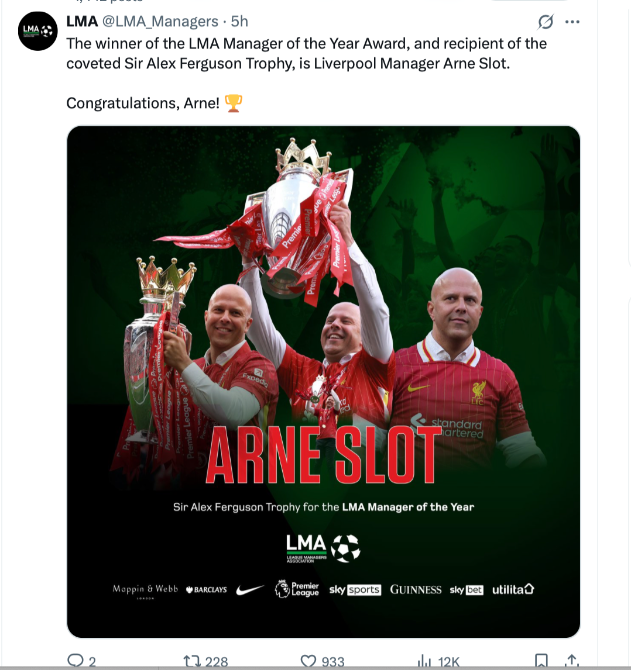The image size is (631, 670).
Task: Click the trophy emoji in tweet text
Action: tap(233, 103)
